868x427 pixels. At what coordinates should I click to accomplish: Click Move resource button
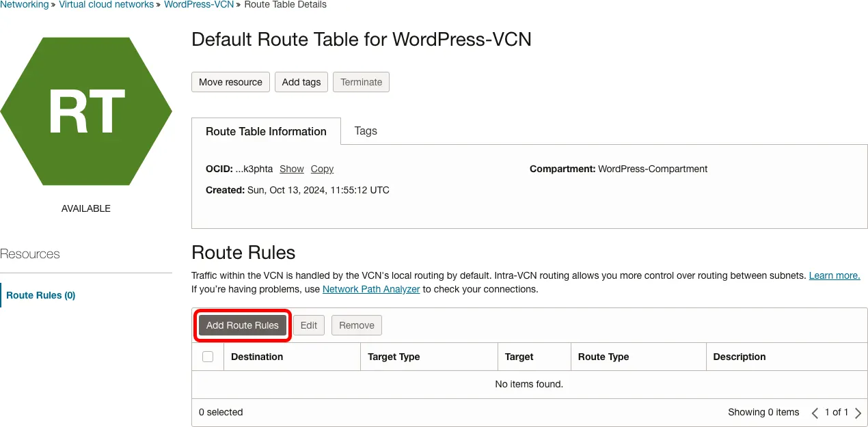coord(230,82)
